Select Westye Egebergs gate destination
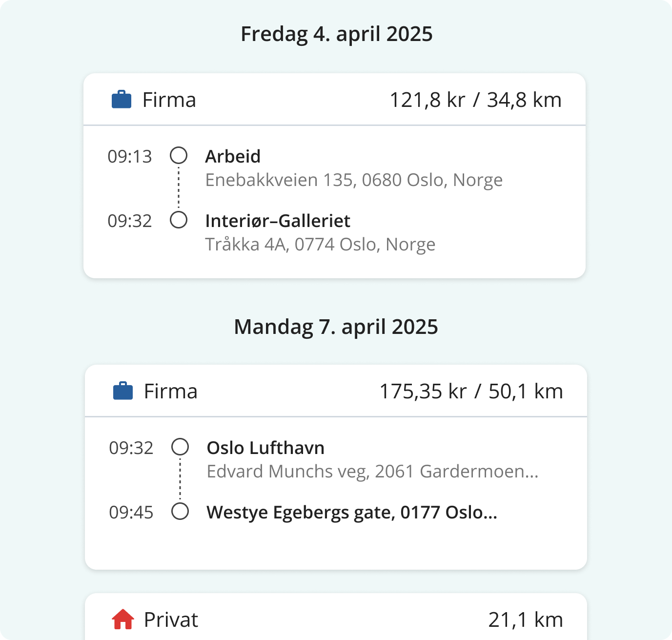This screenshot has height=640, width=672. (351, 513)
